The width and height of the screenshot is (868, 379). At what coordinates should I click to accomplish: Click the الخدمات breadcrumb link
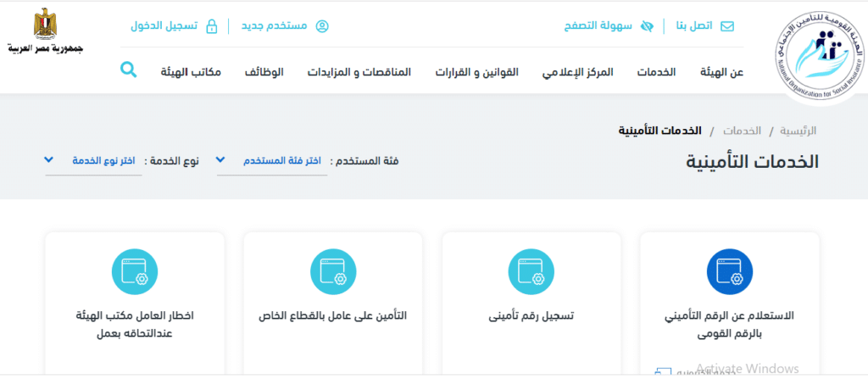tap(741, 131)
